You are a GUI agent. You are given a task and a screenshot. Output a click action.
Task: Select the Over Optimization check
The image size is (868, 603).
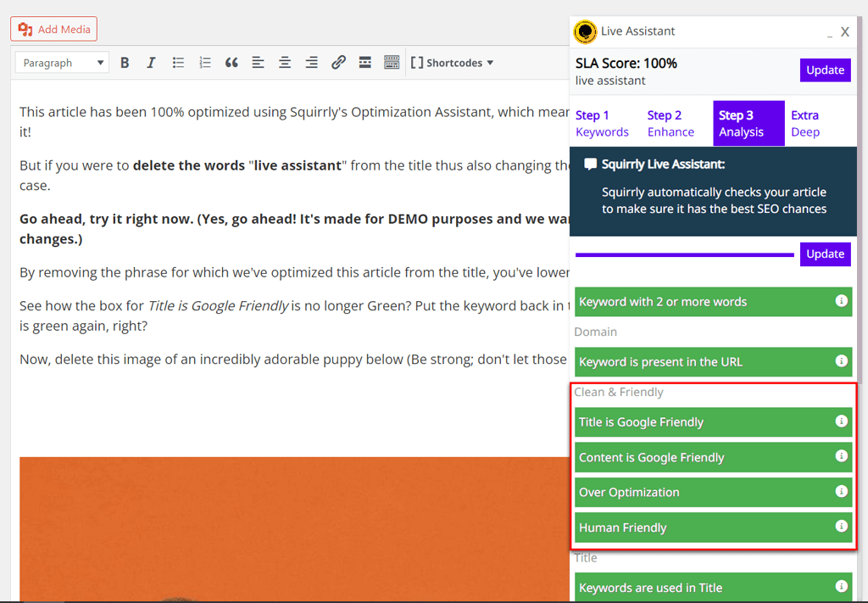713,493
